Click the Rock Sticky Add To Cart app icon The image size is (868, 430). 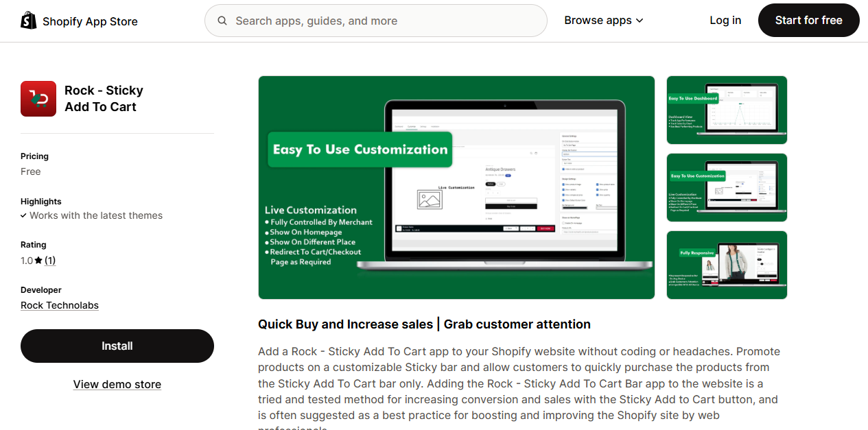tap(38, 99)
